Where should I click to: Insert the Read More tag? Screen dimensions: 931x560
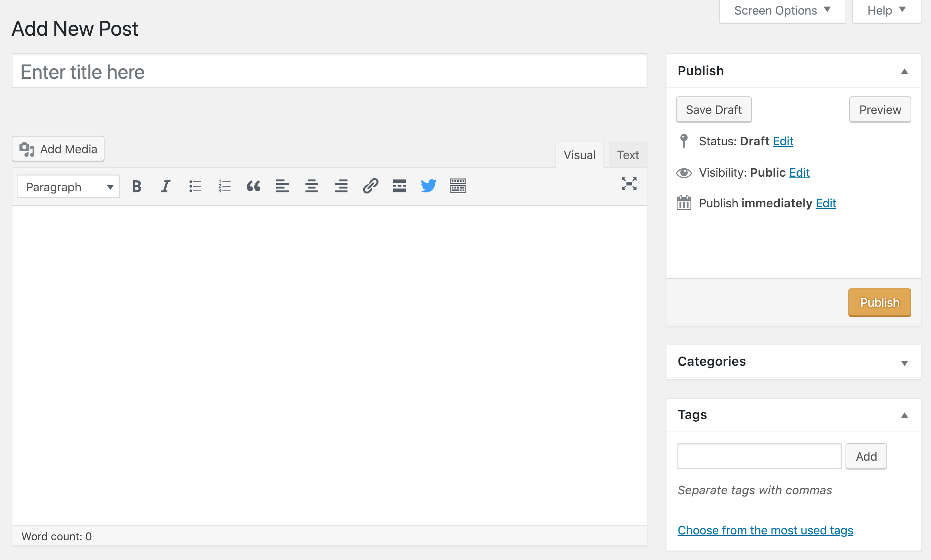399,186
